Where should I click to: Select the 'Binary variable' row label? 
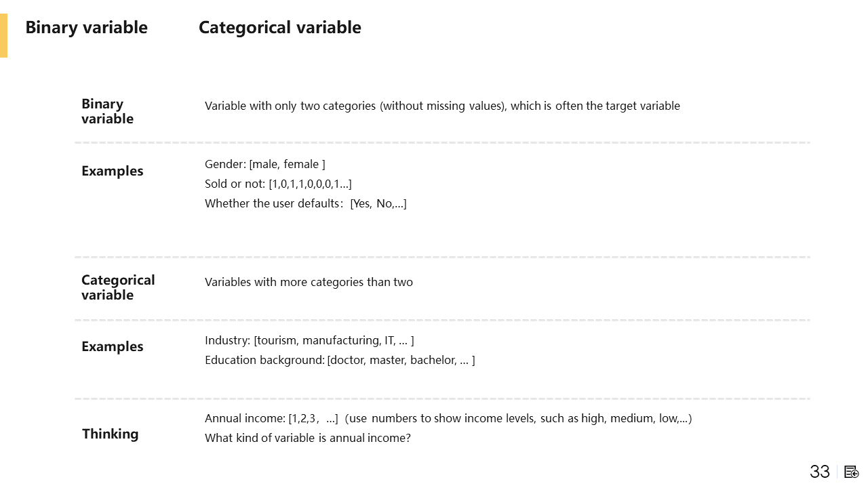(107, 111)
